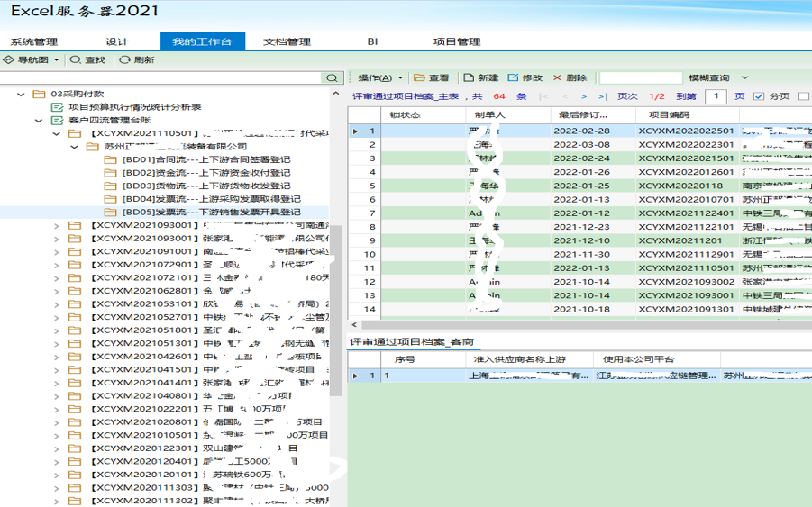Viewport: 812px width, 507px height.
Task: Click the main table horizontal scrollbar
Action: coord(586,325)
